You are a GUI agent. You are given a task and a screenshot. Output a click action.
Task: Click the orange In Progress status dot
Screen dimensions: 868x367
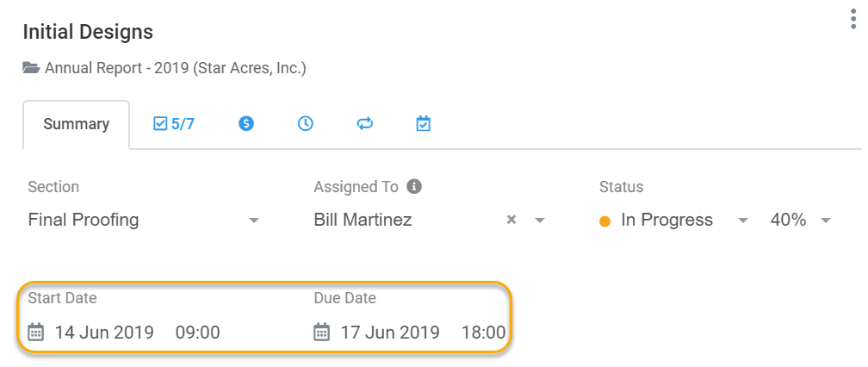coord(605,221)
